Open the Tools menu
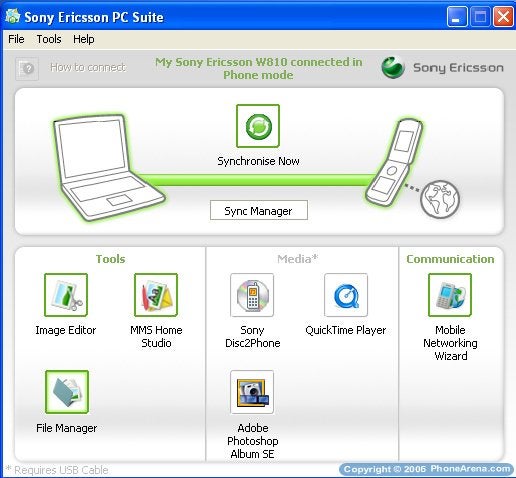Image resolution: width=516 pixels, height=478 pixels. coord(49,39)
